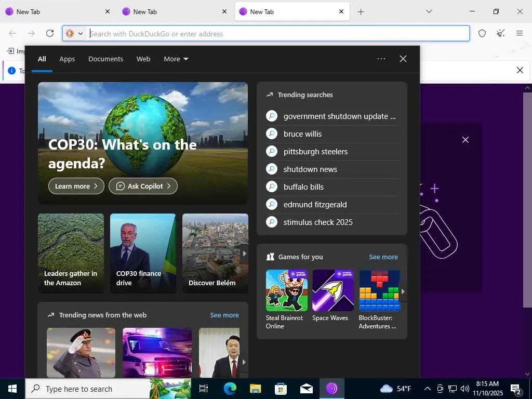The height and width of the screenshot is (399, 532).
Task: Open search panel options ellipsis
Action: click(x=381, y=59)
